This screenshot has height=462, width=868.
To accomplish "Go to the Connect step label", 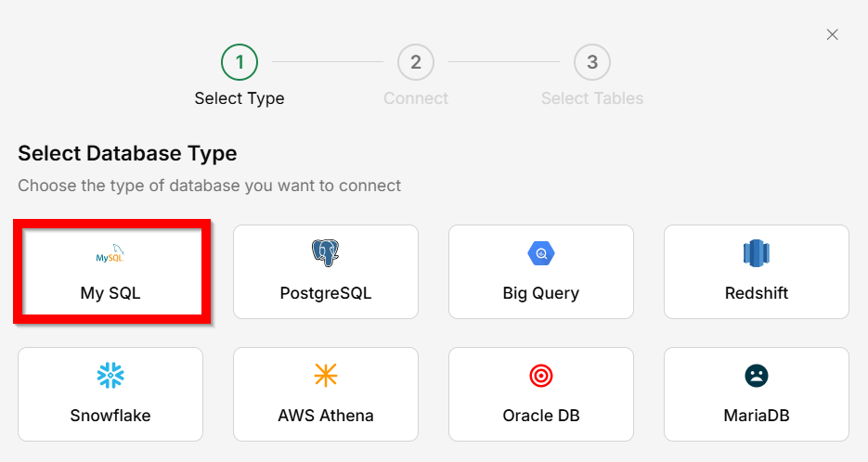I will pos(416,98).
